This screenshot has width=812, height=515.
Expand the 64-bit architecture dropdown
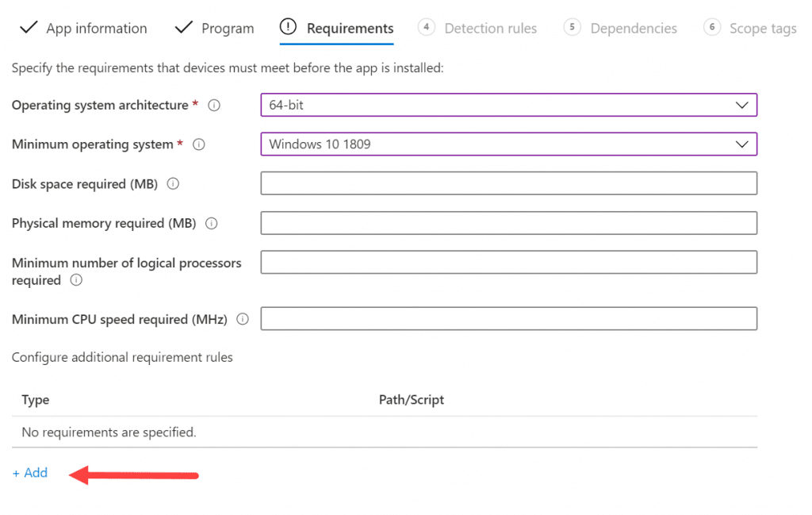[x=508, y=106]
